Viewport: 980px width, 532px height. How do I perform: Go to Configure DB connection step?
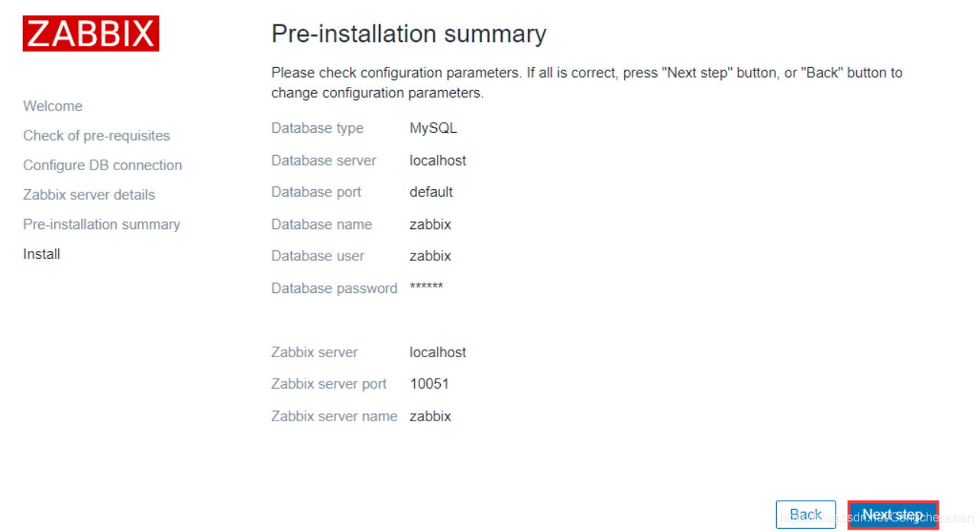point(102,166)
